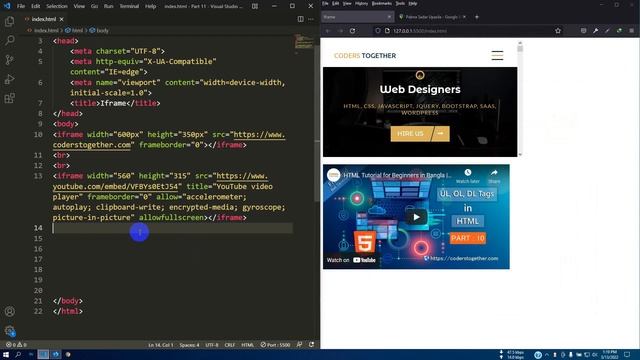The width and height of the screenshot is (640, 360).
Task: Click the wrench extension icon in Firefox
Action: (x=596, y=31)
